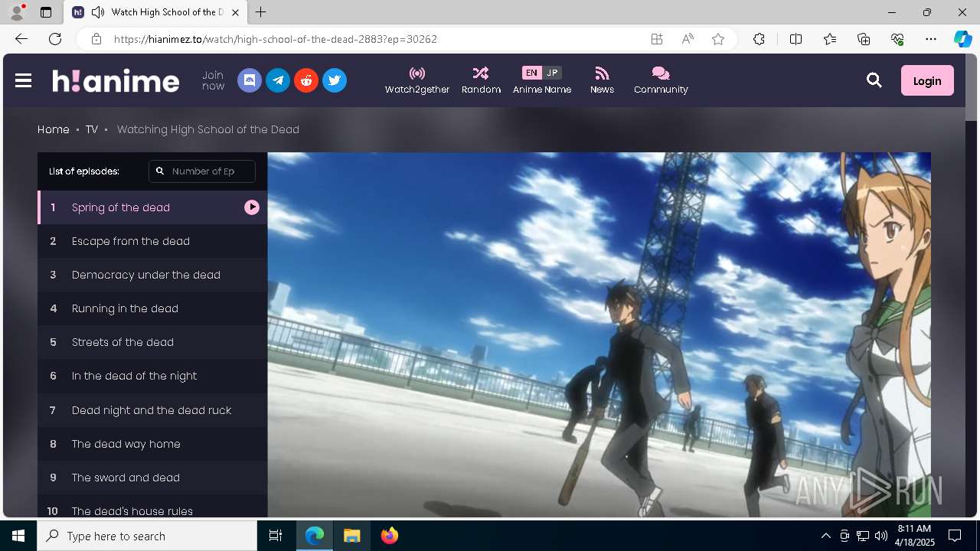Click the browser address bar URL

(x=276, y=39)
